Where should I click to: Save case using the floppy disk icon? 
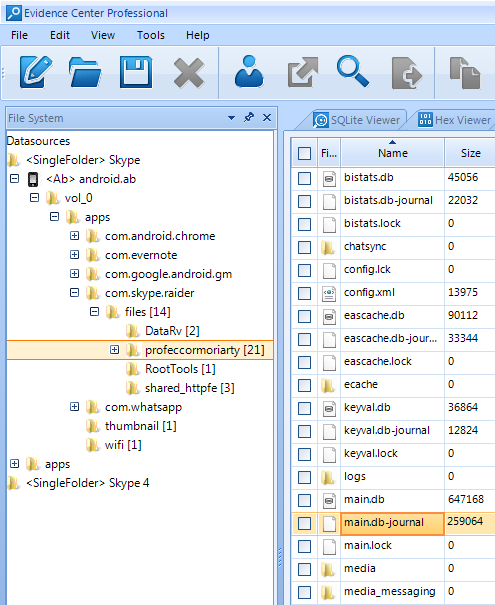136,72
